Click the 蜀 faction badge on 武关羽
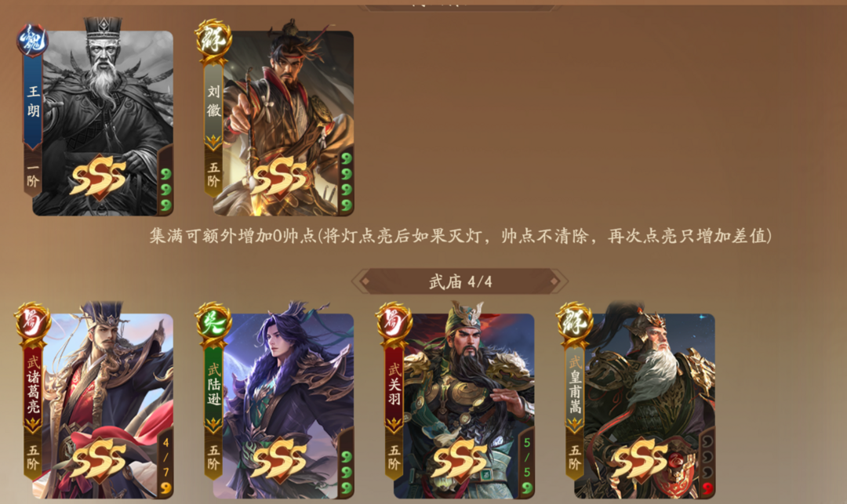Image resolution: width=847 pixels, height=504 pixels. (x=394, y=322)
